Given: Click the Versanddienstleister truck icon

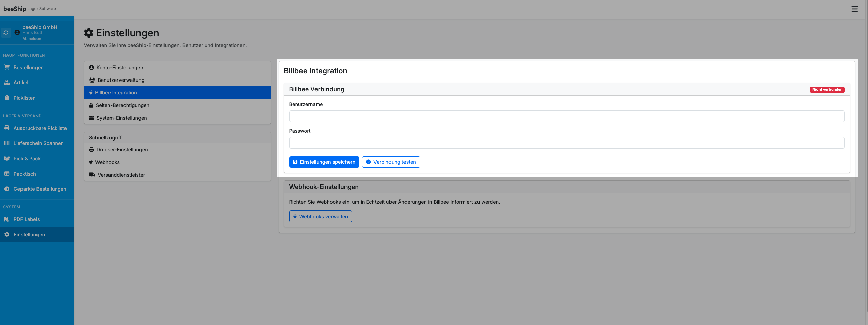Looking at the screenshot, I should [x=92, y=175].
